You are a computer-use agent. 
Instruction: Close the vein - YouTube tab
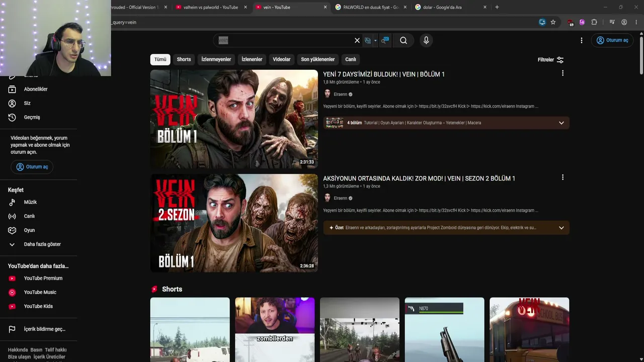tap(325, 7)
